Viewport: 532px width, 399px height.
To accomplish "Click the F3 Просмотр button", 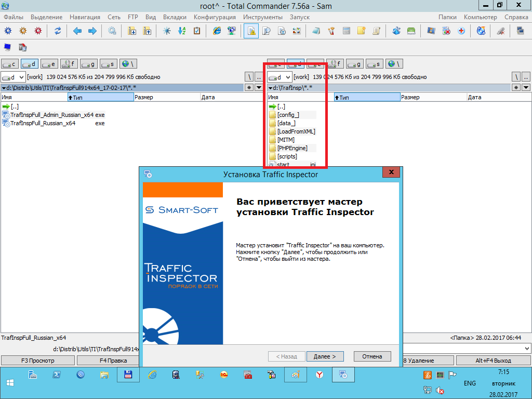I will (x=37, y=361).
